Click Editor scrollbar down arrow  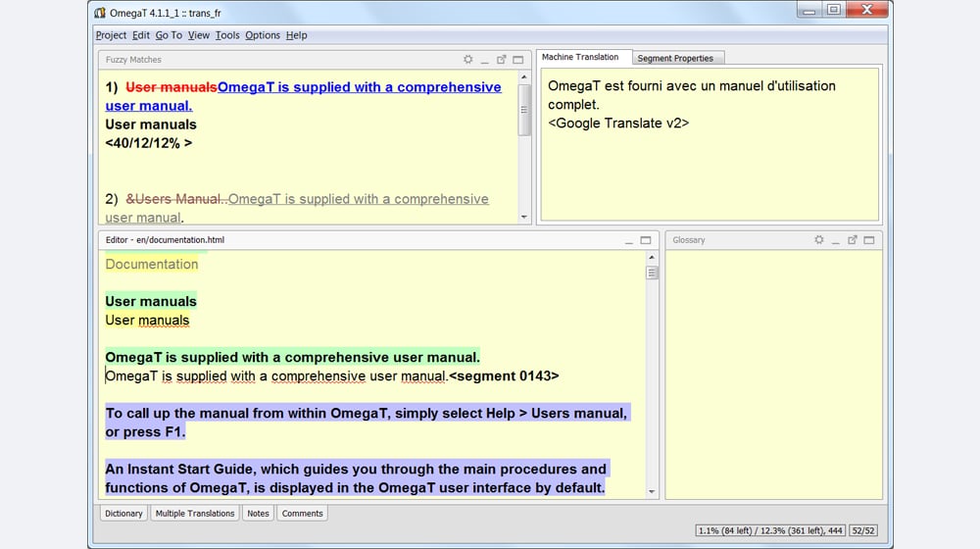[x=652, y=491]
